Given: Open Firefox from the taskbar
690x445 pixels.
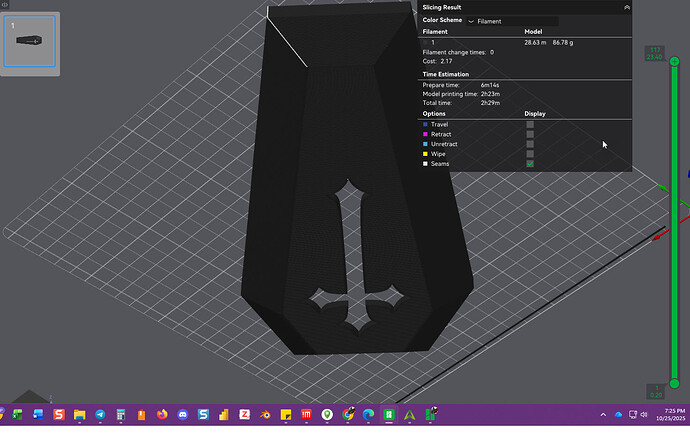Looking at the screenshot, I should [162, 415].
